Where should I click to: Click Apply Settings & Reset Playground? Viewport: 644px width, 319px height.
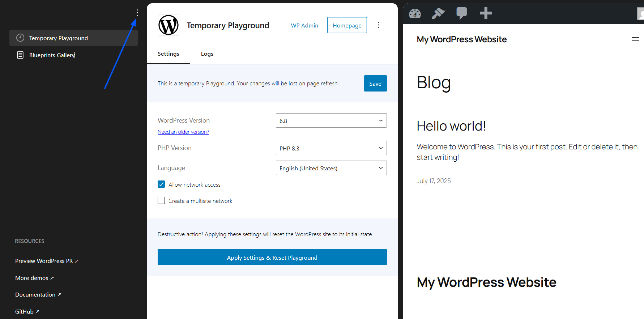pyautogui.click(x=272, y=257)
